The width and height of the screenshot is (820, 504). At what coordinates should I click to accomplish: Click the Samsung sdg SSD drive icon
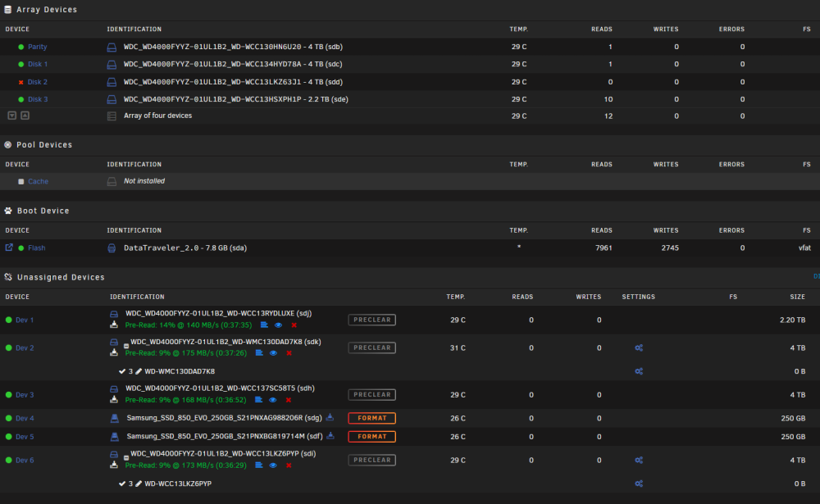point(115,418)
